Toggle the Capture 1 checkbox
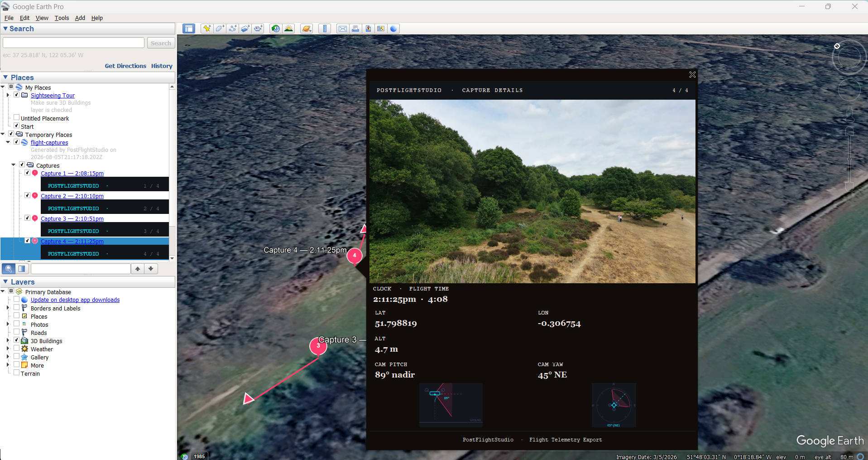Screen dimensions: 868x460 [x=28, y=173]
